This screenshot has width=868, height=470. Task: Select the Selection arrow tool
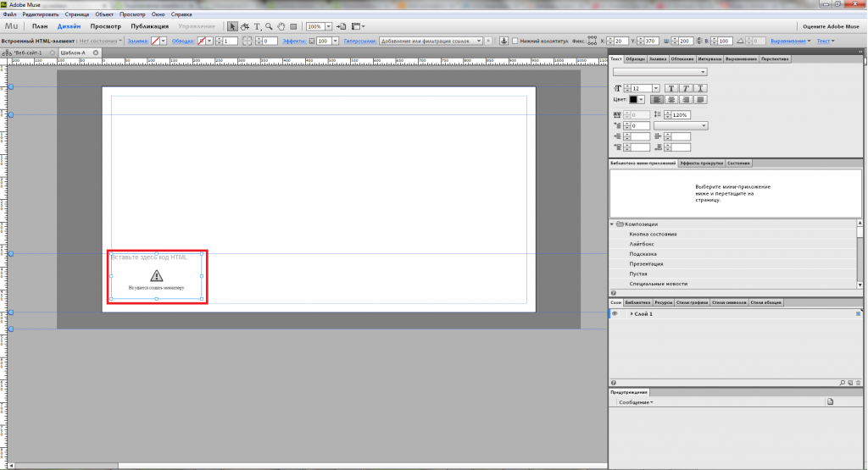pos(233,26)
